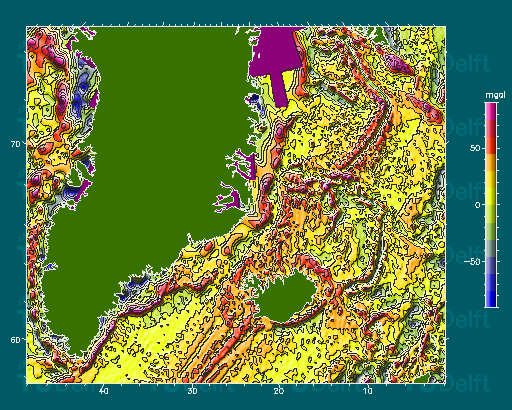The image size is (512, 410).
Task: Click the -50 label on the color scale
Action: 474,262
